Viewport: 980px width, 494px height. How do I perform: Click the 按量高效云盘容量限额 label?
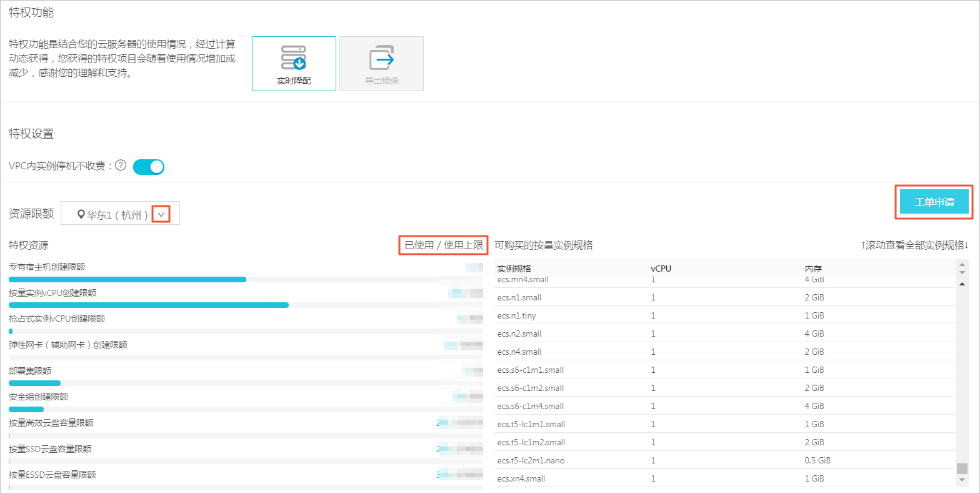pyautogui.click(x=51, y=423)
